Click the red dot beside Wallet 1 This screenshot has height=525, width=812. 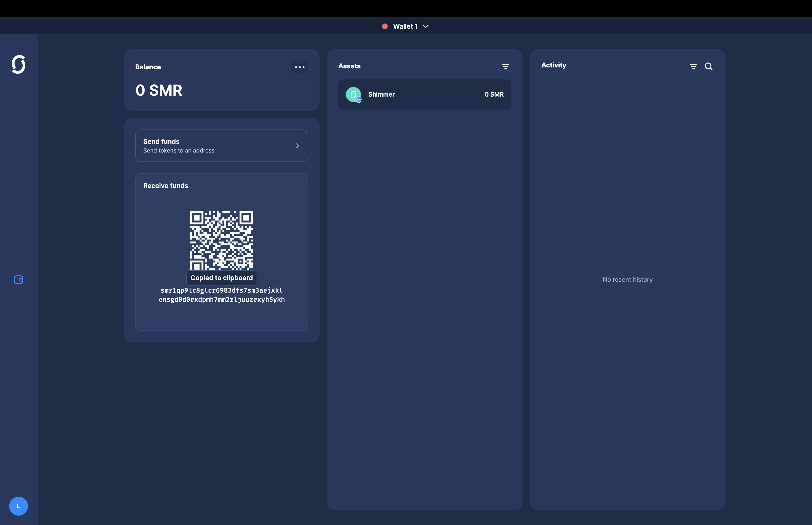pyautogui.click(x=385, y=26)
